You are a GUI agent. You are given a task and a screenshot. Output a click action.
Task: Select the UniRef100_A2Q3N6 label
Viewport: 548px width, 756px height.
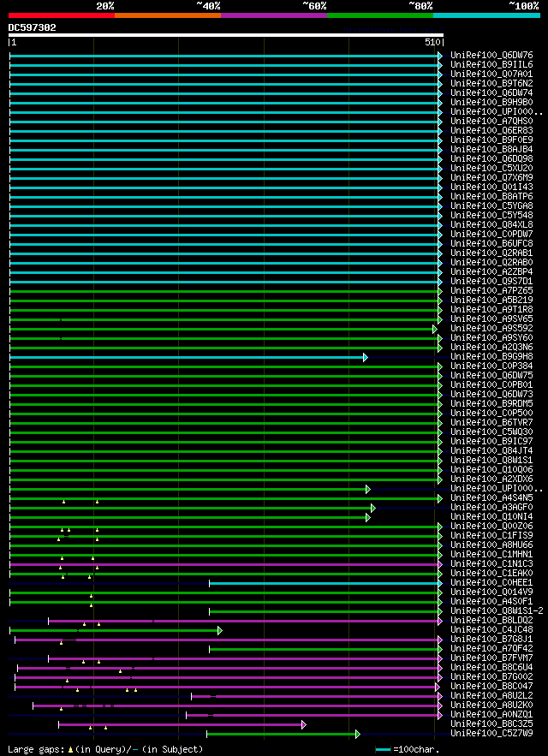pos(491,348)
